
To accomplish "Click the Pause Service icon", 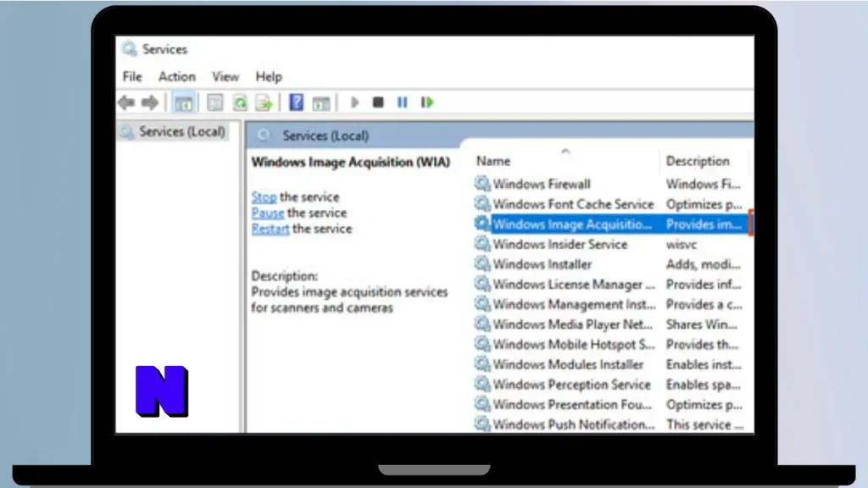I will [x=403, y=103].
